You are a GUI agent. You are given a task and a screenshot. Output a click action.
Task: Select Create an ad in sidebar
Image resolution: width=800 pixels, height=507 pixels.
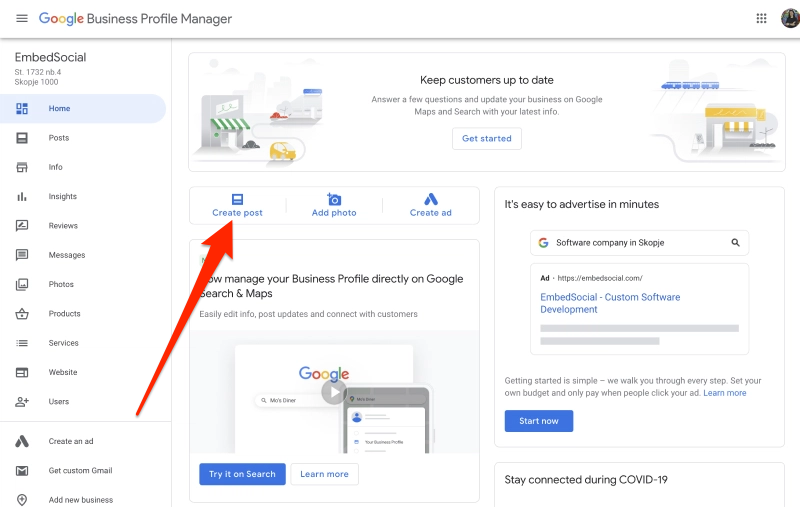[x=83, y=441]
